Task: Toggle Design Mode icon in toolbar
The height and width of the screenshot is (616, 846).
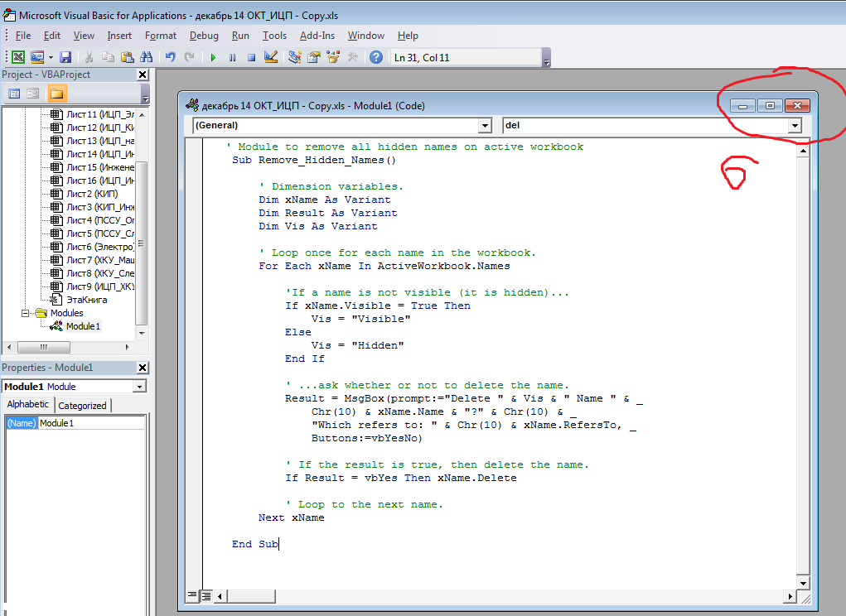Action: pyautogui.click(x=270, y=57)
